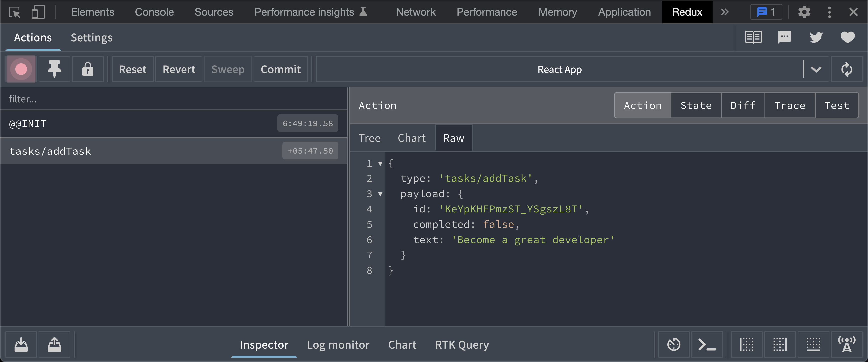Click the Twitter bird icon
The width and height of the screenshot is (868, 362).
pyautogui.click(x=816, y=37)
